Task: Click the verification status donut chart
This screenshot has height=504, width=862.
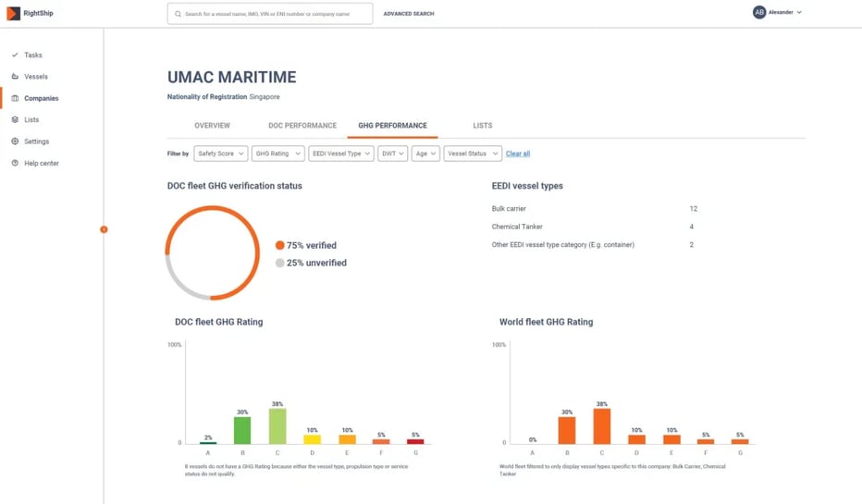Action: click(x=212, y=252)
